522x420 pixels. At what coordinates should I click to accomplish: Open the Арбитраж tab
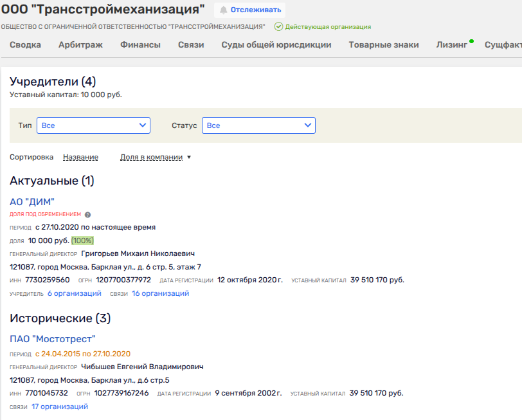click(x=80, y=45)
